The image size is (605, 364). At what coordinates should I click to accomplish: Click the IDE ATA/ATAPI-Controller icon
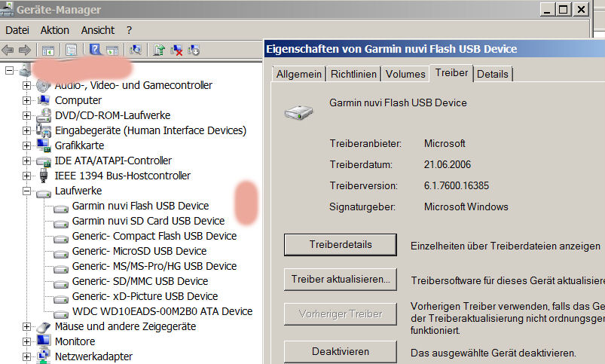(x=44, y=161)
